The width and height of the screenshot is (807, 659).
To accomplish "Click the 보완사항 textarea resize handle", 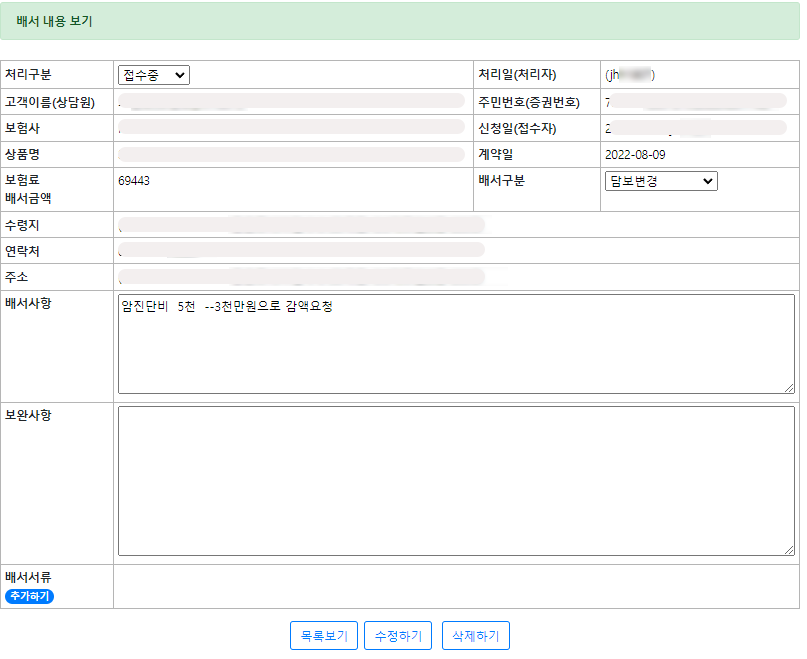I will point(789,550).
